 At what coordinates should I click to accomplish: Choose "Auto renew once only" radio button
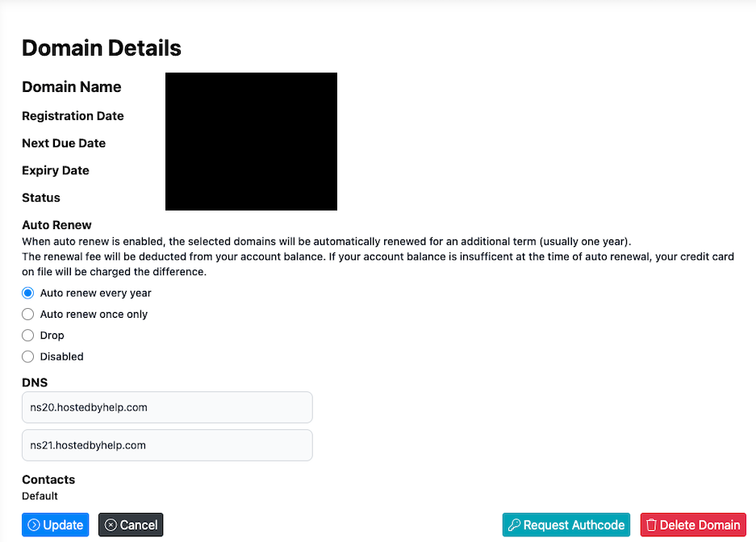coord(28,314)
